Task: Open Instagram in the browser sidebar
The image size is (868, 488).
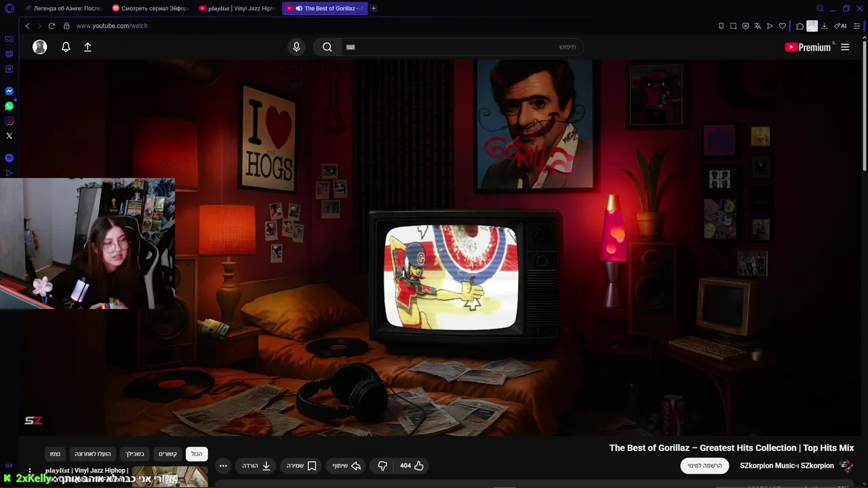Action: coord(9,121)
